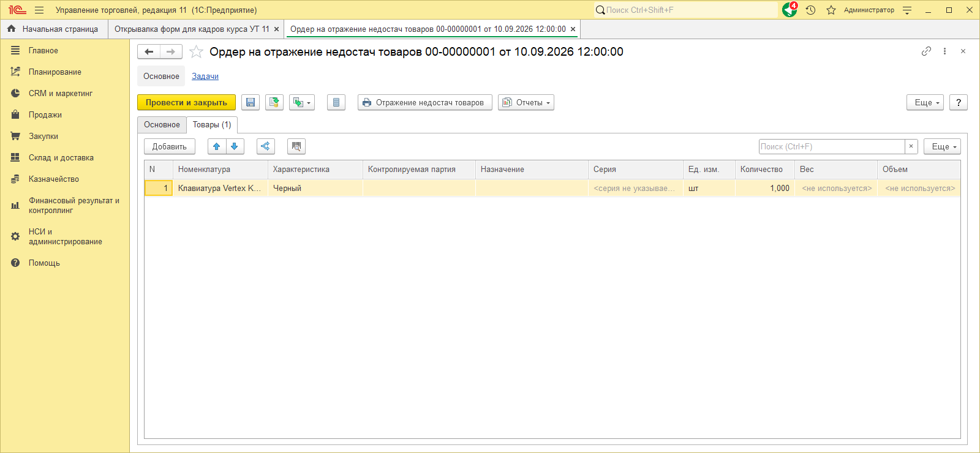
Task: Open the document movements list icon
Action: point(336,103)
